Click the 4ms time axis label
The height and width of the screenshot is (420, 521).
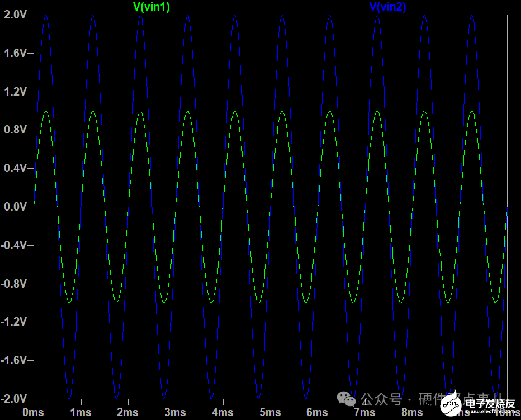pyautogui.click(x=222, y=412)
